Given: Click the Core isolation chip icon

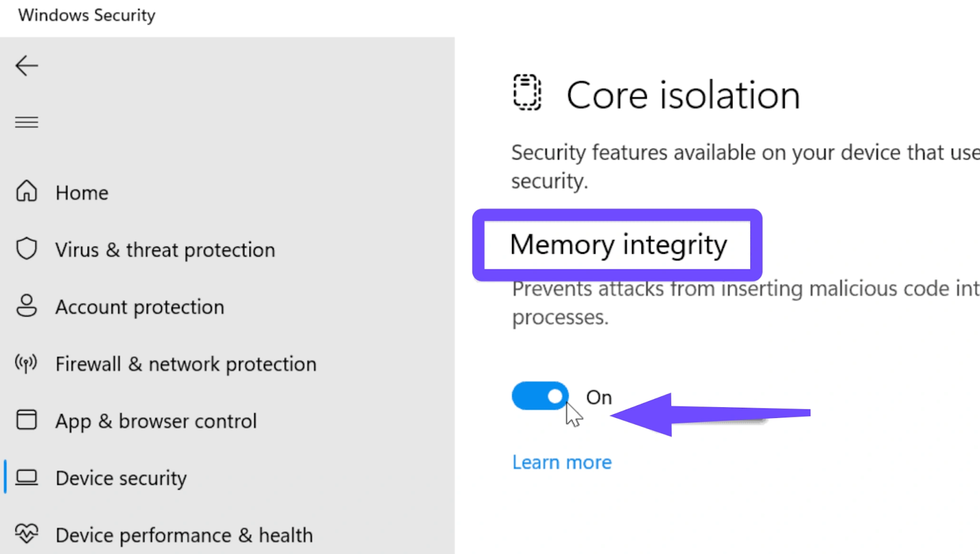Looking at the screenshot, I should point(527,92).
